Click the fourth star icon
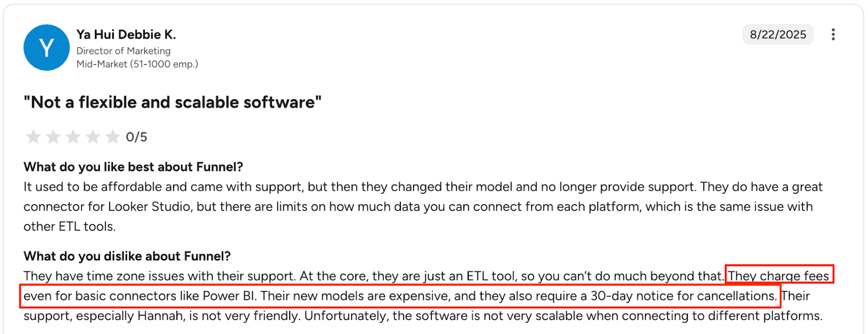The image size is (868, 334). [93, 137]
